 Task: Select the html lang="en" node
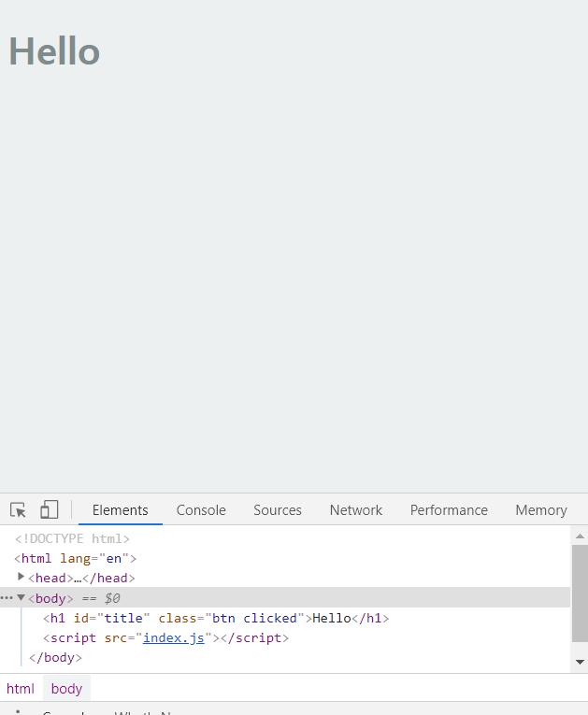[76, 558]
